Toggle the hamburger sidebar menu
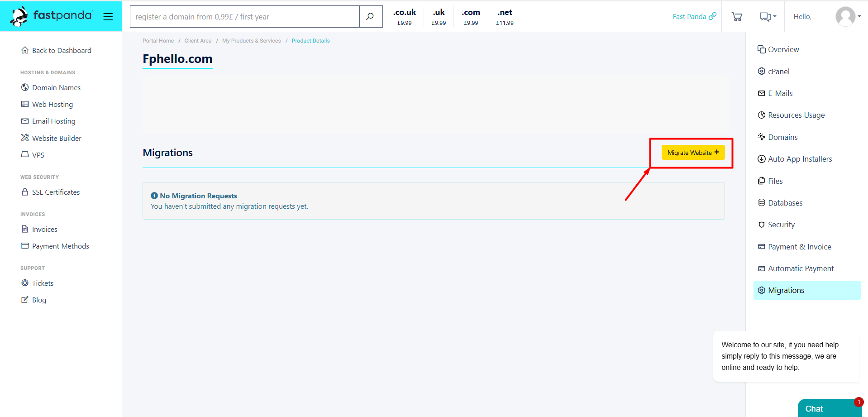 108,17
